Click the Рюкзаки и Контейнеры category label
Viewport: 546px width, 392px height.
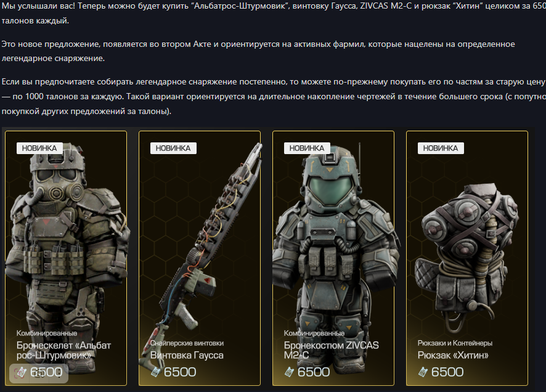455,343
